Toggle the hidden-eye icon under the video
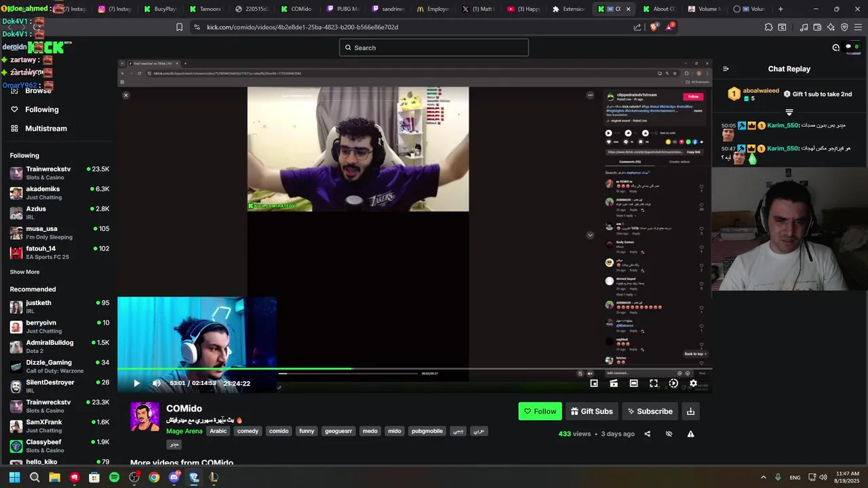The height and width of the screenshot is (488, 868). [x=669, y=434]
